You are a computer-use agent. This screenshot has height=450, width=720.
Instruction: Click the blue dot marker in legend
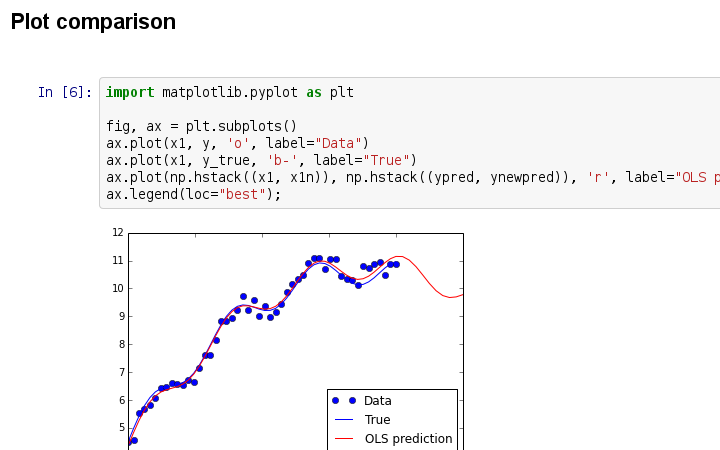tap(345, 401)
